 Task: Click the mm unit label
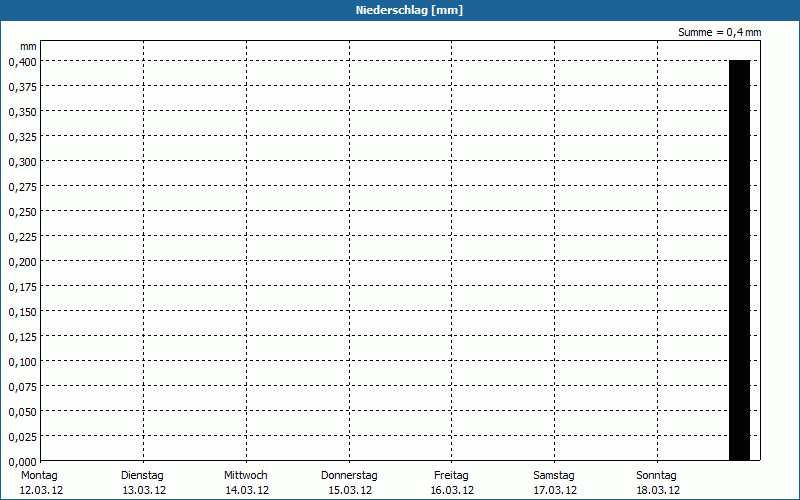[28, 46]
